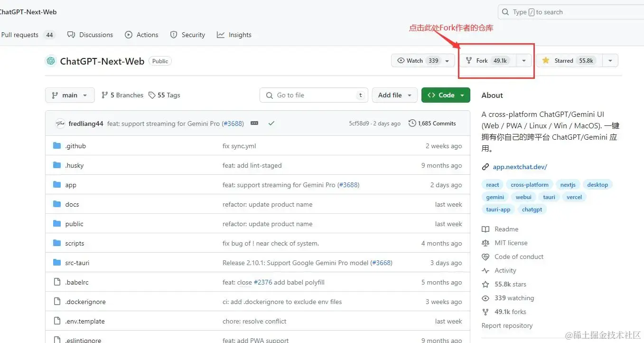This screenshot has height=343, width=644.
Task: Select the chatgpt topic tag
Action: tap(532, 210)
